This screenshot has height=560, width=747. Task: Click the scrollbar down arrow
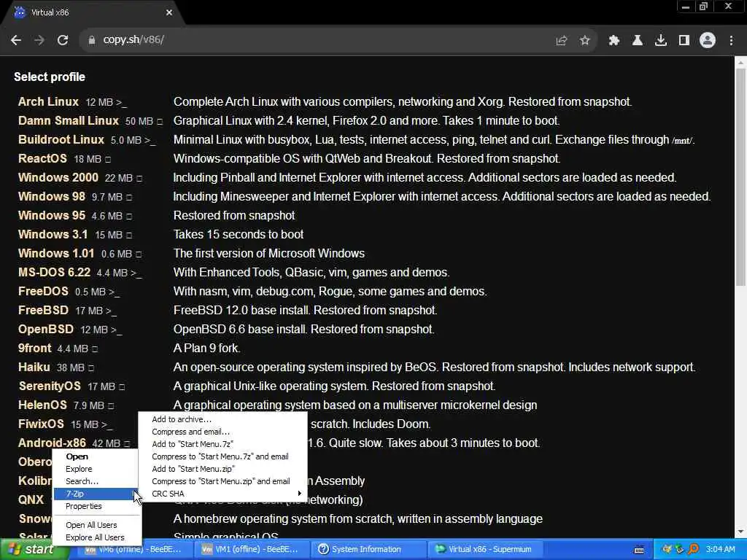[x=740, y=532]
